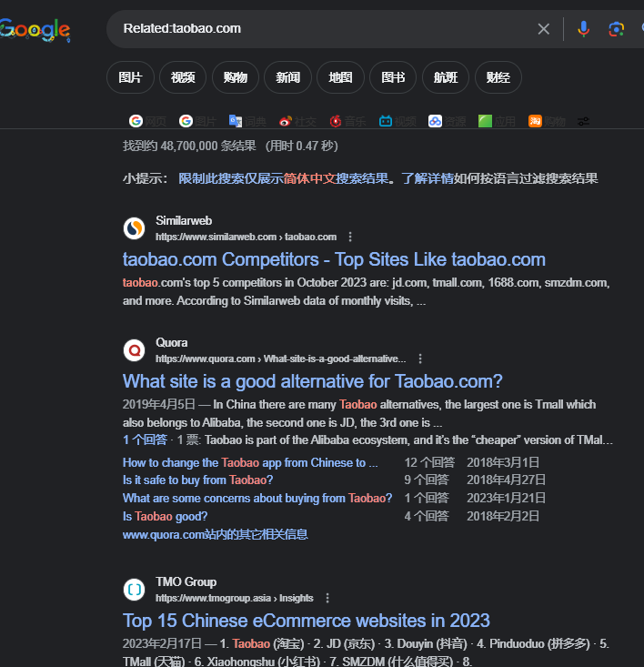Select Google 图片 search shortcut
Screen dimensions: 644x667
click(197, 121)
